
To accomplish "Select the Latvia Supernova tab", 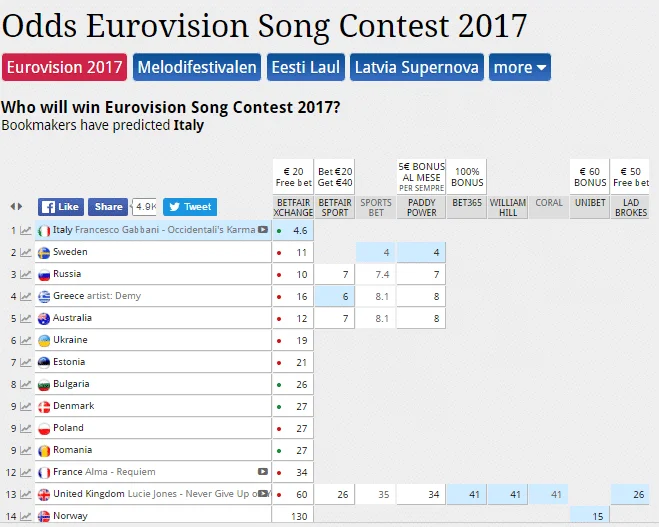I will point(417,67).
